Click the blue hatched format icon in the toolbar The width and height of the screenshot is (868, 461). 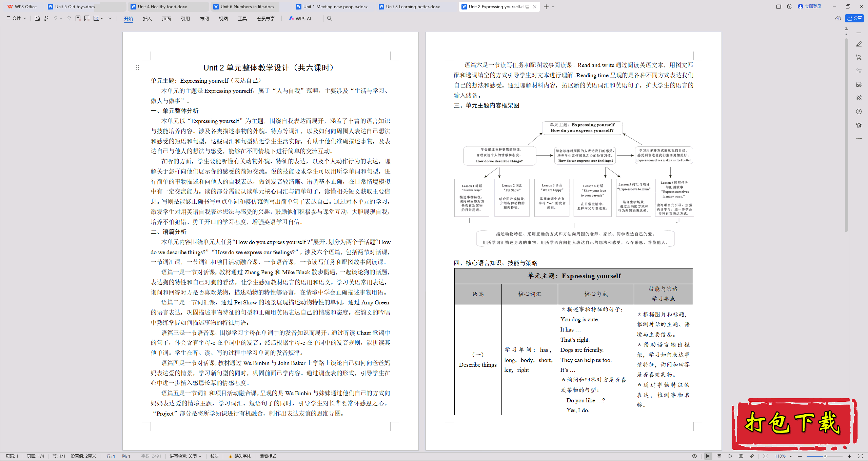click(96, 18)
